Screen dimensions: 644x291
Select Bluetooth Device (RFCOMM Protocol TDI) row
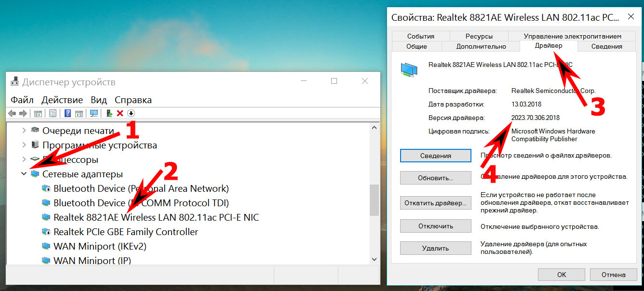(141, 203)
